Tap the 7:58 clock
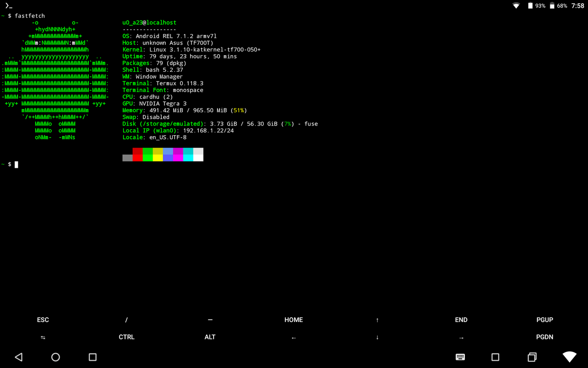Image resolution: width=588 pixels, height=368 pixels. coord(578,6)
